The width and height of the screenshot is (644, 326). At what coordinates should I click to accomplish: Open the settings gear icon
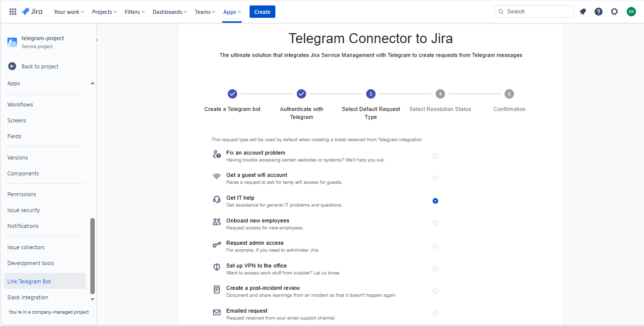pyautogui.click(x=614, y=12)
